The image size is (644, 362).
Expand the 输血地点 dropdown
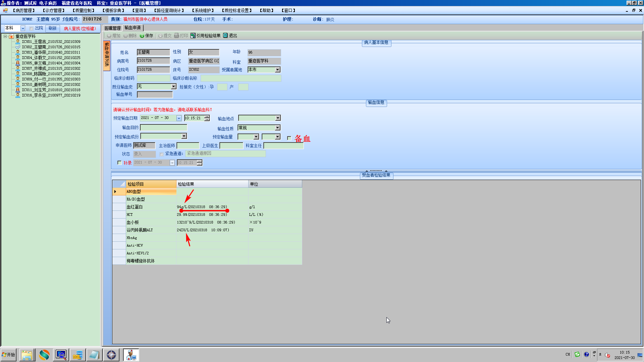[278, 118]
